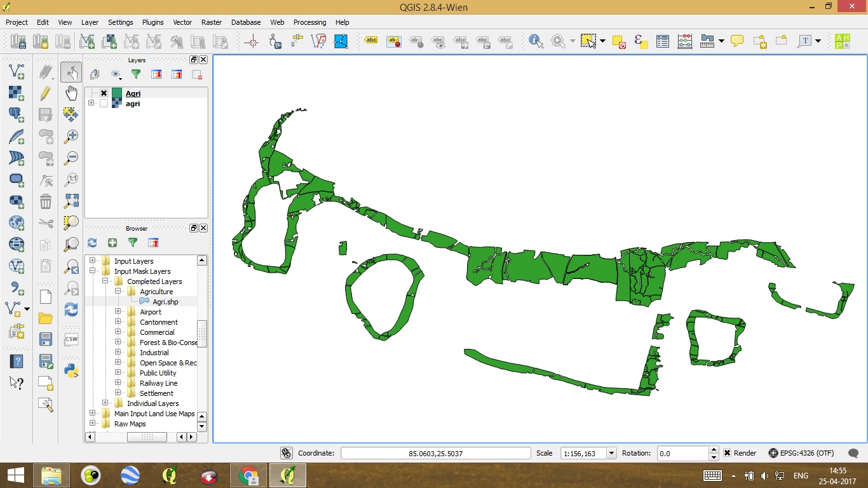Click the New Project blank page icon

coord(46,296)
